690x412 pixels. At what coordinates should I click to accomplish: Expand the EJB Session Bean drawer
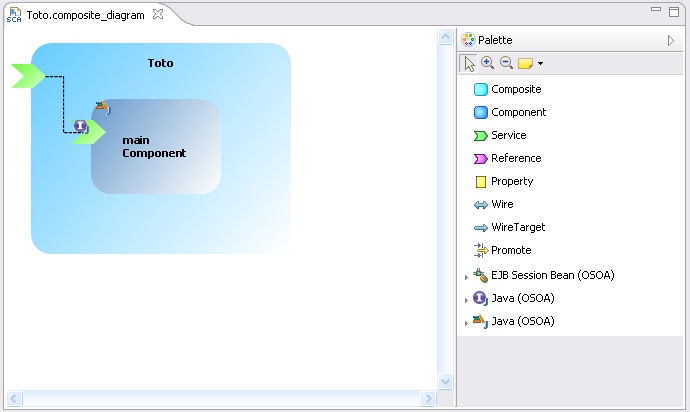pyautogui.click(x=465, y=276)
